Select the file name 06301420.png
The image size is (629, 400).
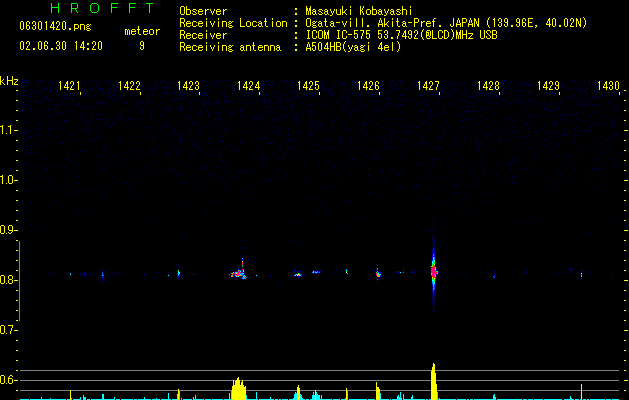coord(55,26)
